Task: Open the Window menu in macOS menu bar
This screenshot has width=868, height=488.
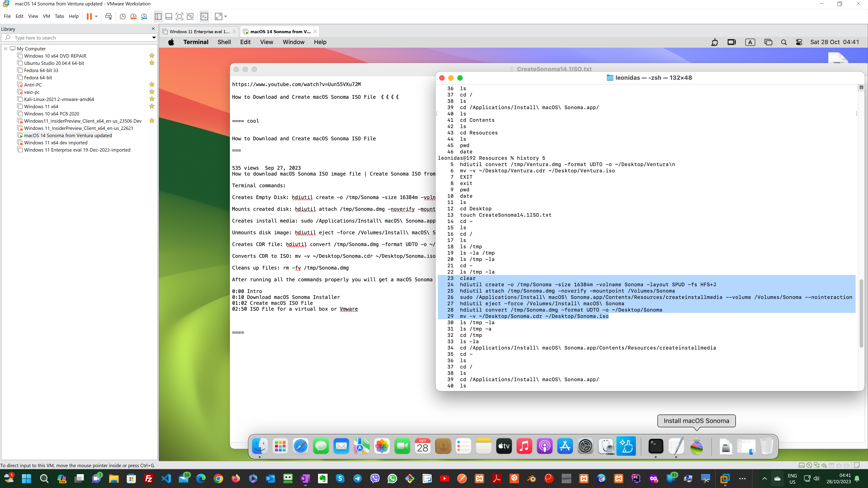Action: (293, 42)
